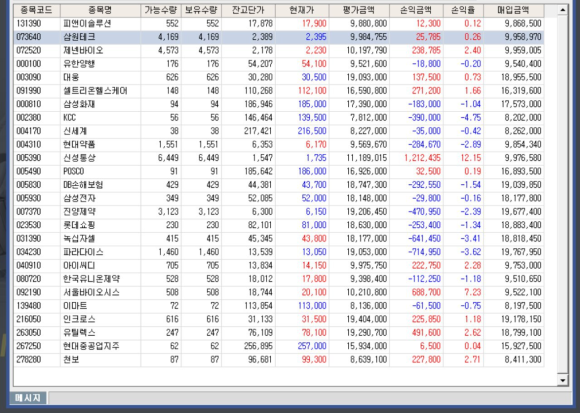The height and width of the screenshot is (413, 580).
Task: Sort by 잔고단가 column header
Action: pos(248,10)
